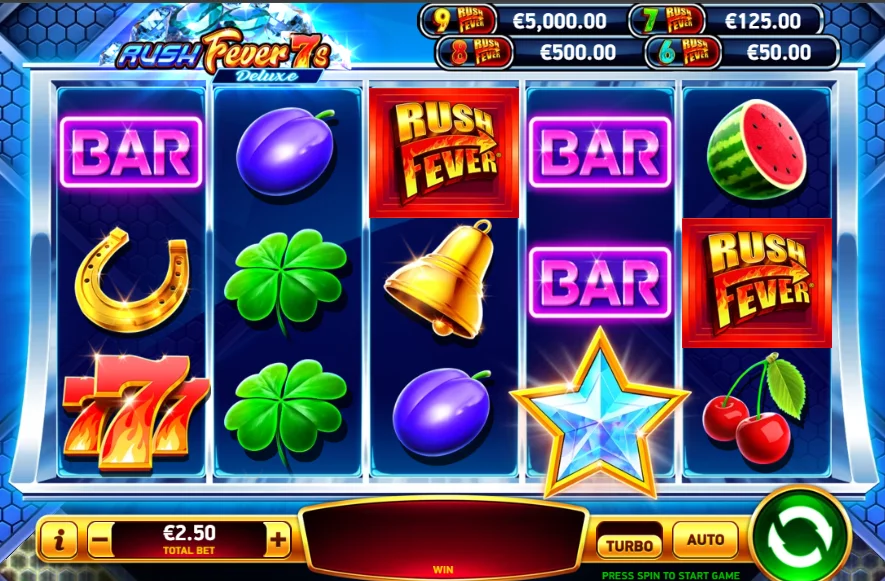
Task: Click the Rush Fever symbol on middle reel
Action: click(444, 152)
